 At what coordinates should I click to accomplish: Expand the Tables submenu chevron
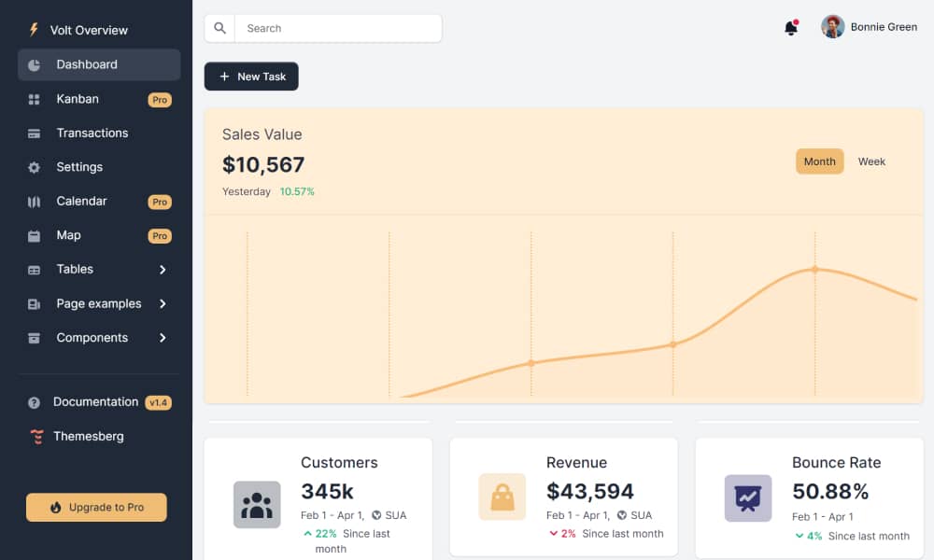tap(163, 270)
